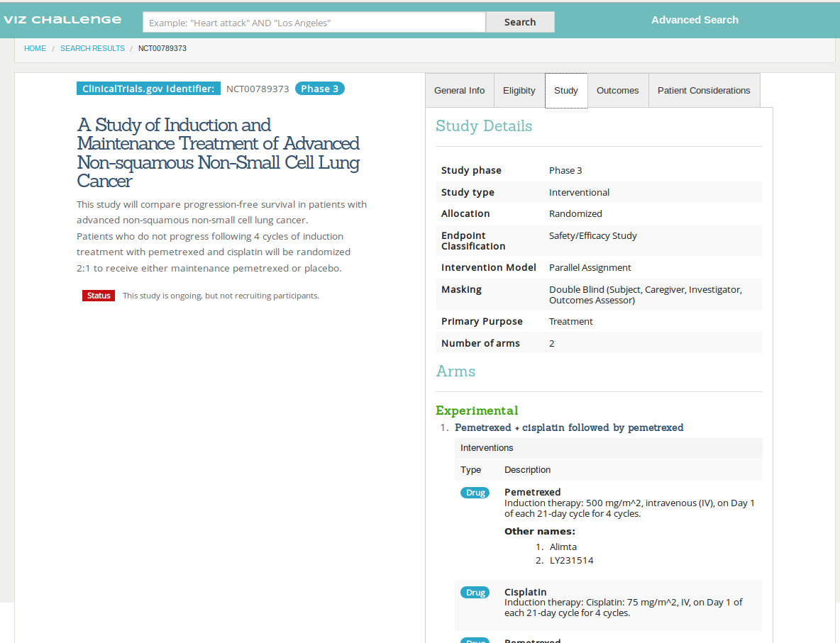Click the 'Interventional' study type value
Viewport: 840px width, 643px height.
click(x=579, y=192)
